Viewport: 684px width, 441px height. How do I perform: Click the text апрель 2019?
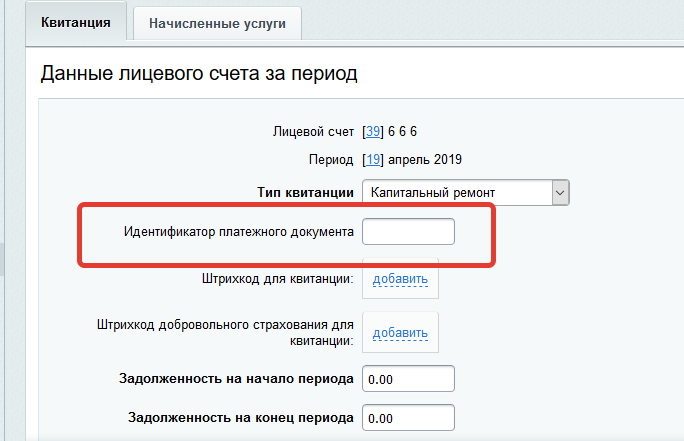pos(425,160)
